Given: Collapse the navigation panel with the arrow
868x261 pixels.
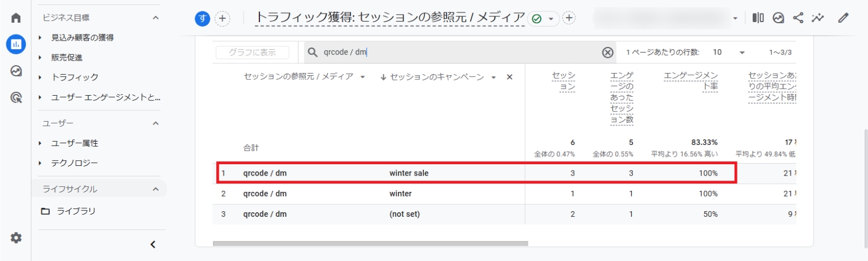Looking at the screenshot, I should pos(153,245).
